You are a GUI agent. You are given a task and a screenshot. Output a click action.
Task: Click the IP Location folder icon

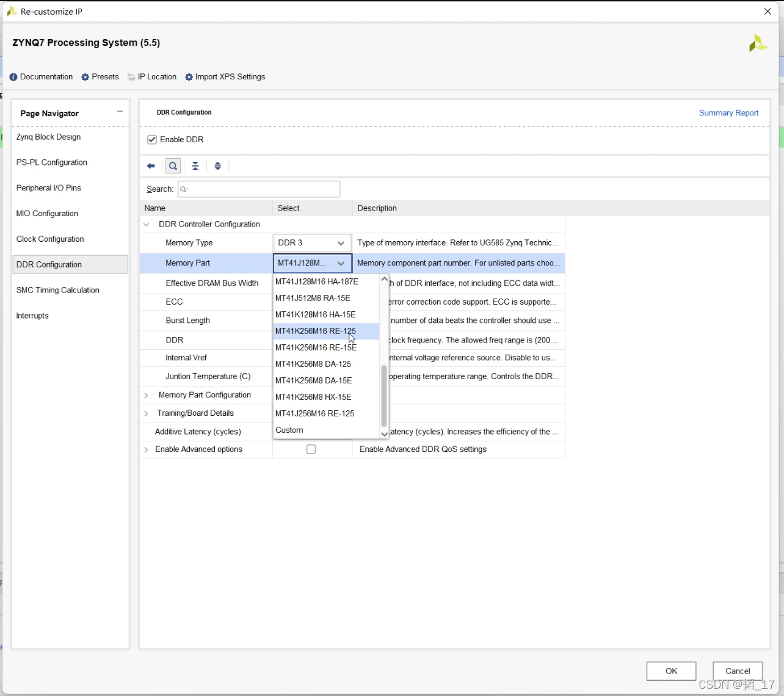[131, 77]
